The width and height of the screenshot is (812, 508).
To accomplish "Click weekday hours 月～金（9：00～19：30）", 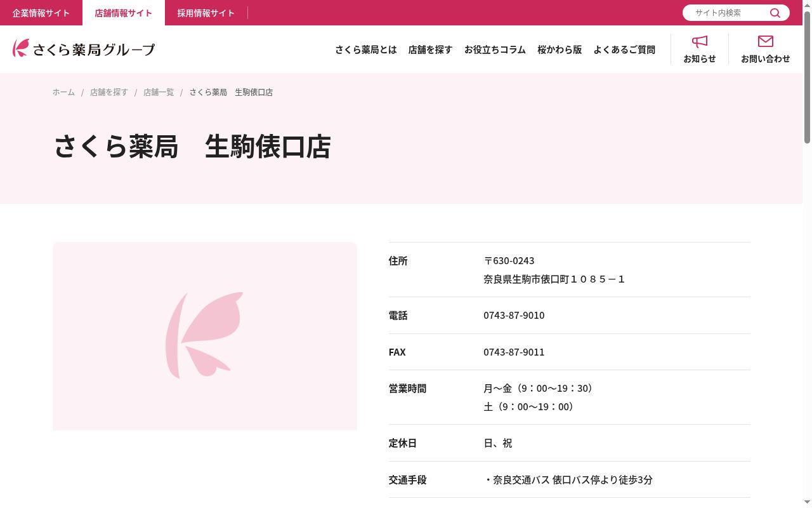I will tap(540, 389).
